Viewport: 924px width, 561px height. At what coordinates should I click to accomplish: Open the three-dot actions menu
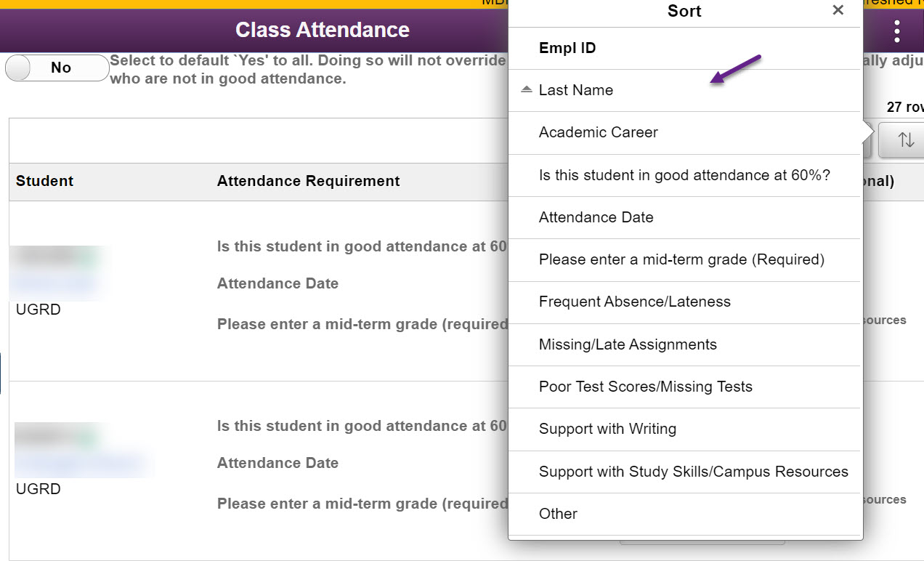(x=897, y=31)
